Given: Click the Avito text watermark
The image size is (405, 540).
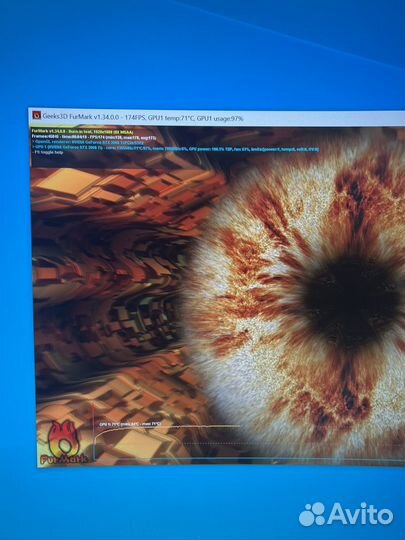Looking at the screenshot, I should [360, 514].
